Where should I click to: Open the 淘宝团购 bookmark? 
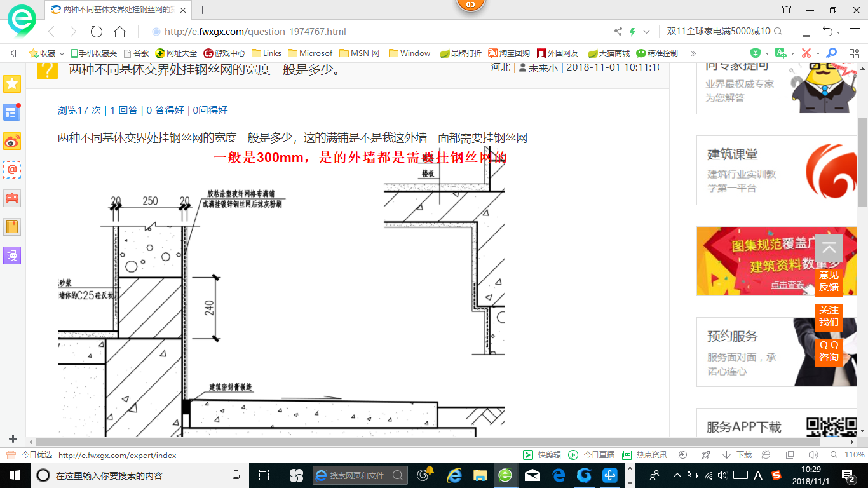tap(509, 53)
